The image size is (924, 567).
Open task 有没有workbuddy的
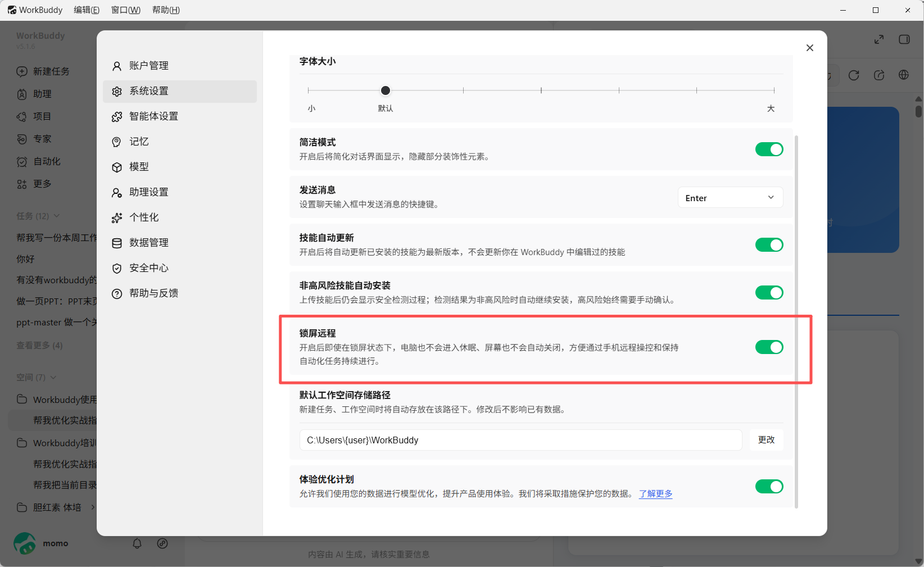pos(56,280)
